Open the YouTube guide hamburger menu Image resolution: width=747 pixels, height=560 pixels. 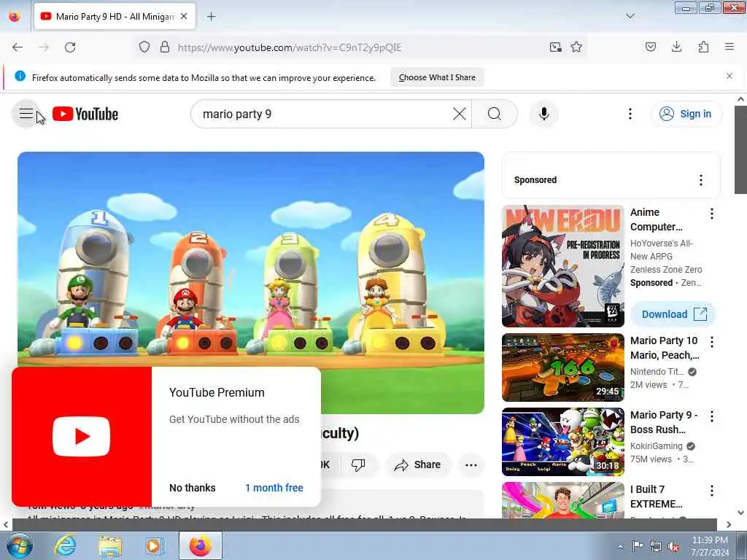coord(26,114)
